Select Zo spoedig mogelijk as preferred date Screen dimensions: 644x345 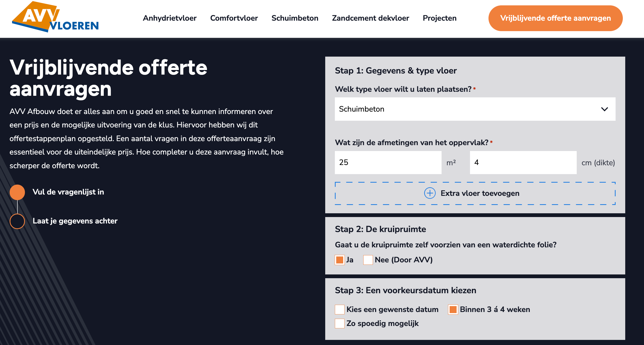(x=339, y=324)
